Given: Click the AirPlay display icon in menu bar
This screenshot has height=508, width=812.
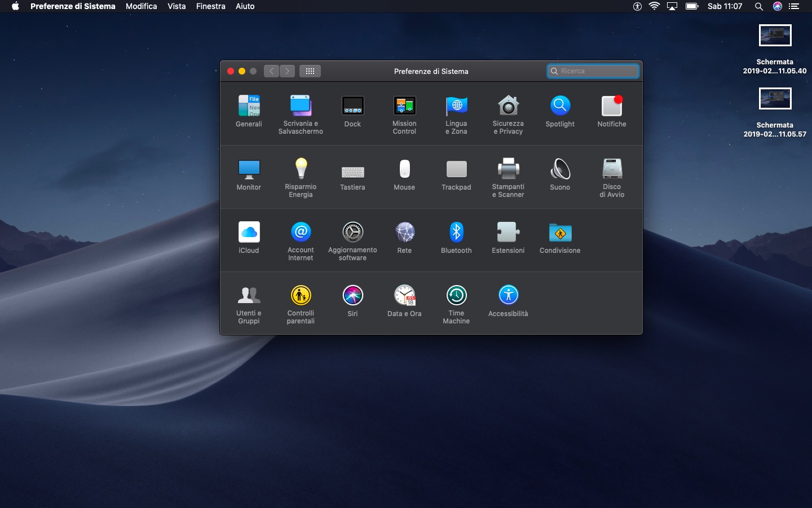Looking at the screenshot, I should coord(672,6).
